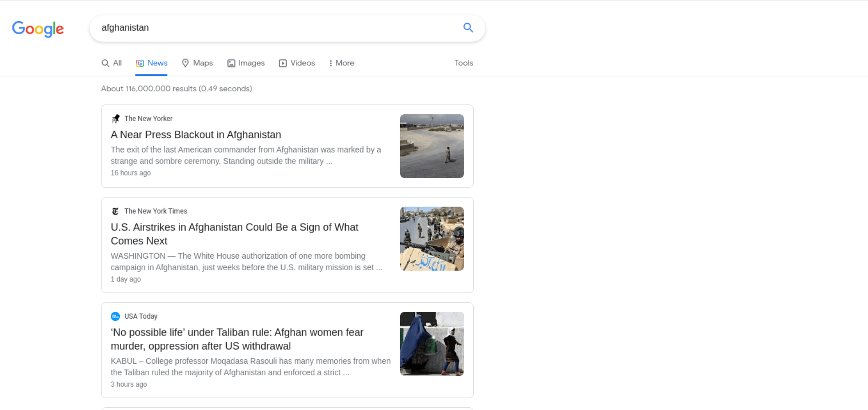
Task: Click the snippet starting 'KABUL – College professor'
Action: [x=251, y=367]
